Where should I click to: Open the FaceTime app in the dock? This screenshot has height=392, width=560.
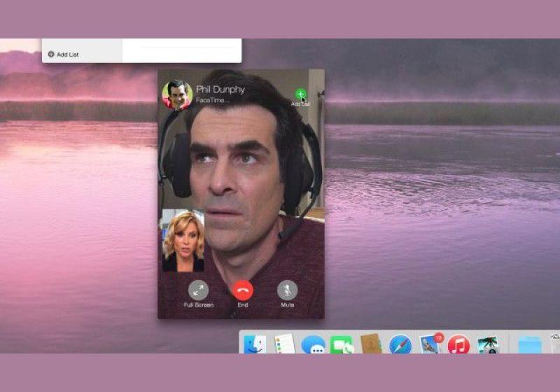[x=342, y=345]
